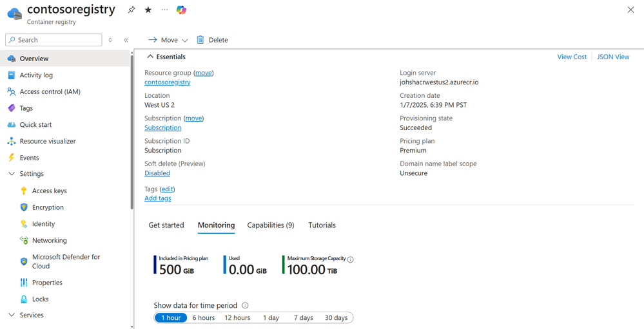The height and width of the screenshot is (329, 644).
Task: Select the 7 days time period
Action: coord(304,318)
